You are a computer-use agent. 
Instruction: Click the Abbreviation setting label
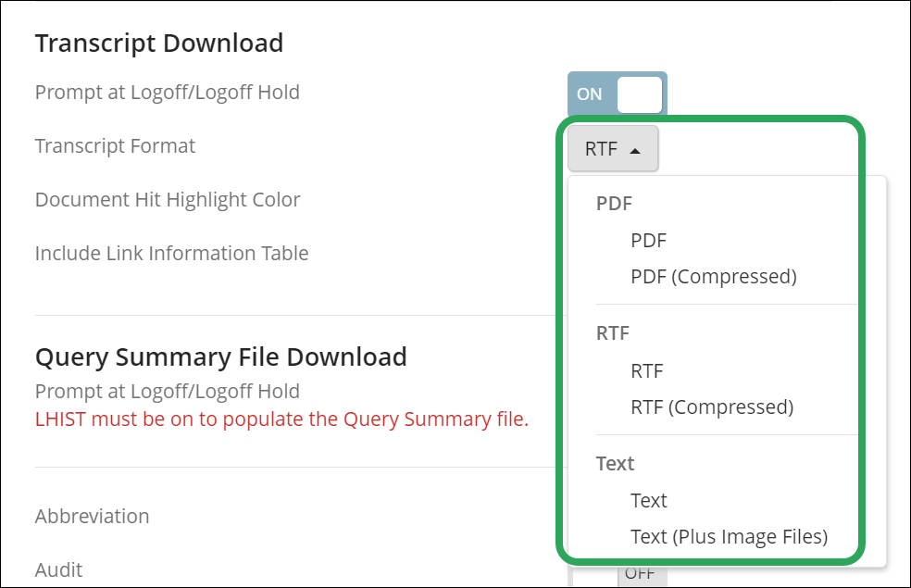point(92,517)
